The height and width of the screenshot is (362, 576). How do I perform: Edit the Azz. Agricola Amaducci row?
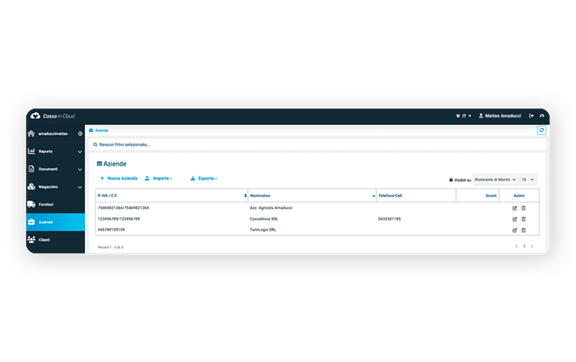point(515,208)
